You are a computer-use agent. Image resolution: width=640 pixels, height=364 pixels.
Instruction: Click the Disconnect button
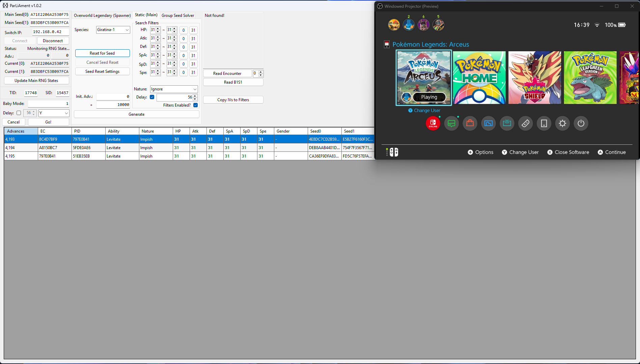[53, 41]
